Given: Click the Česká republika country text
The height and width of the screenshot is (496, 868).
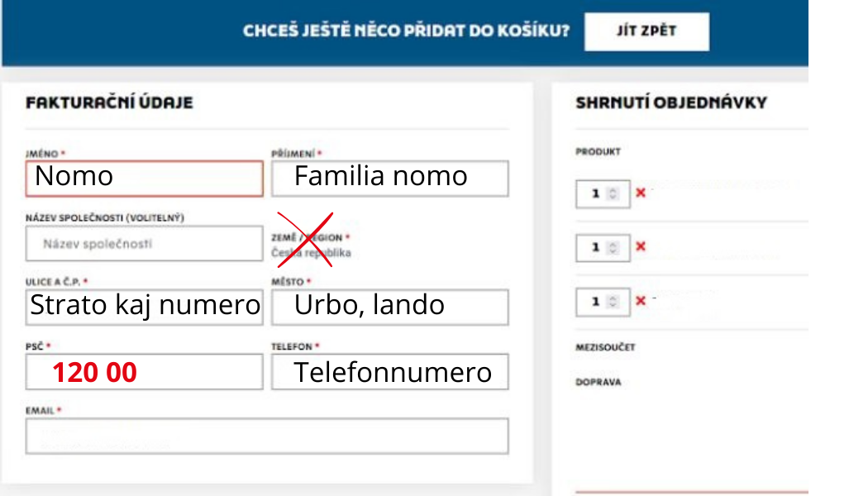Looking at the screenshot, I should click(x=312, y=253).
